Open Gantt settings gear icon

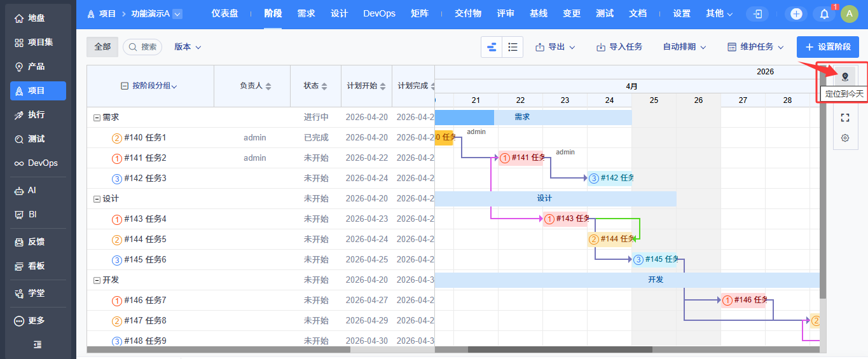pyautogui.click(x=844, y=138)
